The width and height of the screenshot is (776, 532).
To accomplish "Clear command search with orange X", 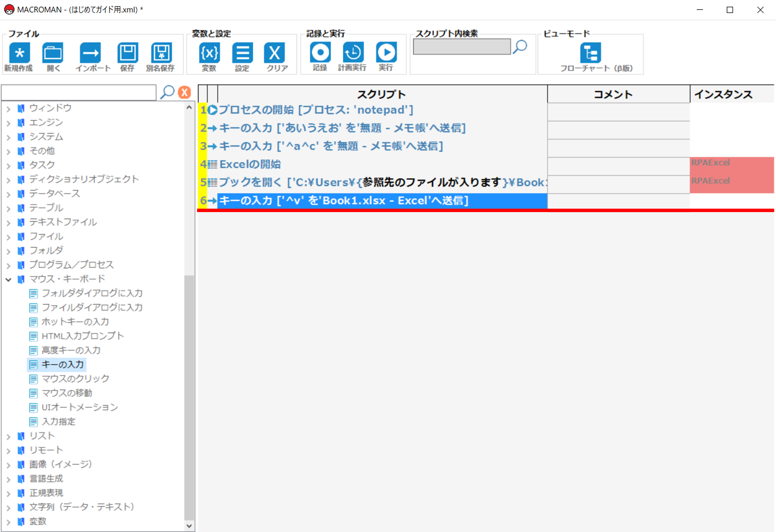I will coord(184,92).
